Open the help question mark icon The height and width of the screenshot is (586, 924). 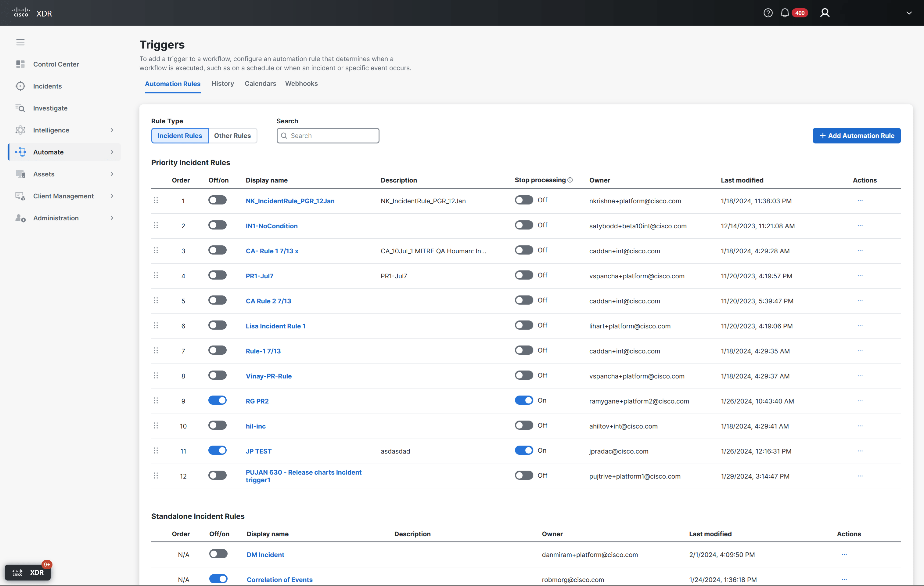768,13
